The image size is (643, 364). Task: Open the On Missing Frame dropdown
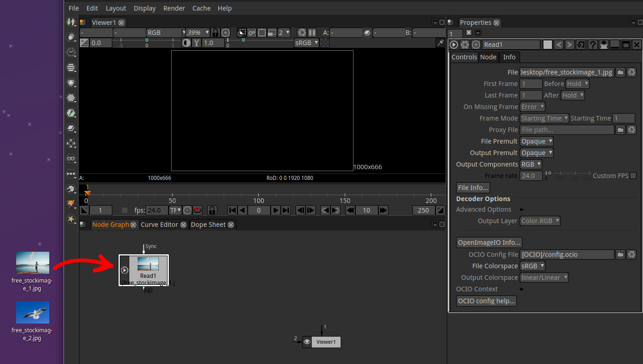pos(532,106)
